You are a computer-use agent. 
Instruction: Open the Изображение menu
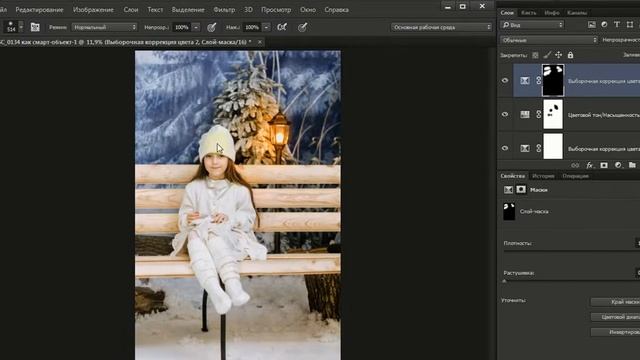(93, 9)
